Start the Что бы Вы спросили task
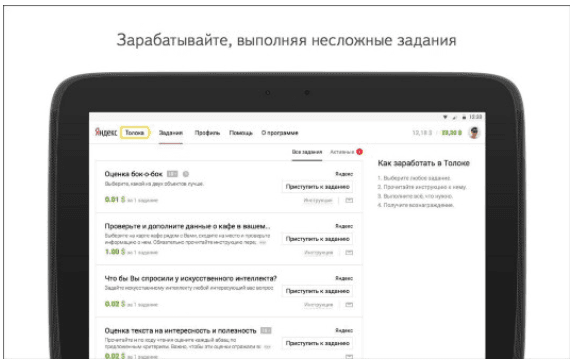This screenshot has height=363, width=574. 317,291
